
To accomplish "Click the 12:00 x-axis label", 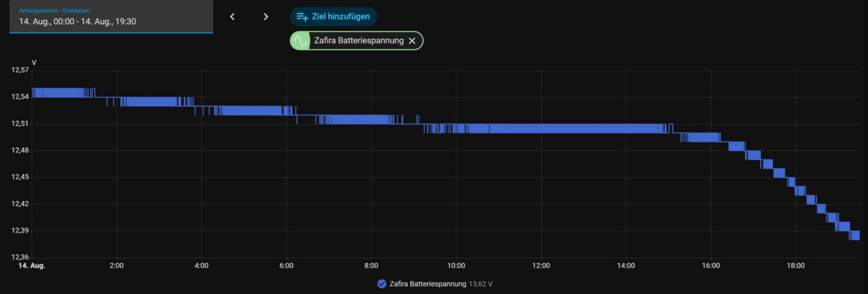I will tap(541, 266).
